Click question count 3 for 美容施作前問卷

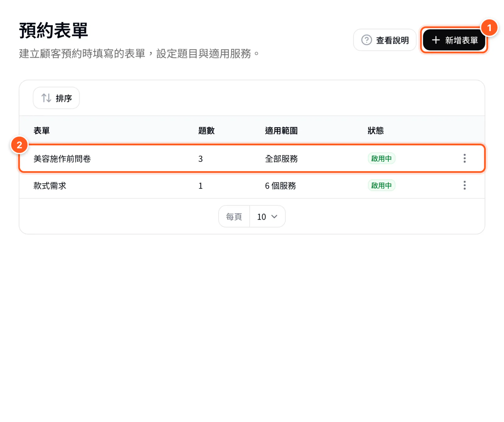[200, 159]
